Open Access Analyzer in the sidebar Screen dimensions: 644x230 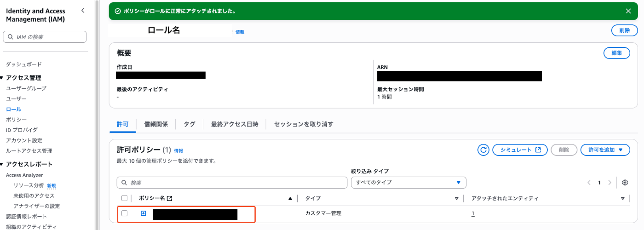point(24,175)
